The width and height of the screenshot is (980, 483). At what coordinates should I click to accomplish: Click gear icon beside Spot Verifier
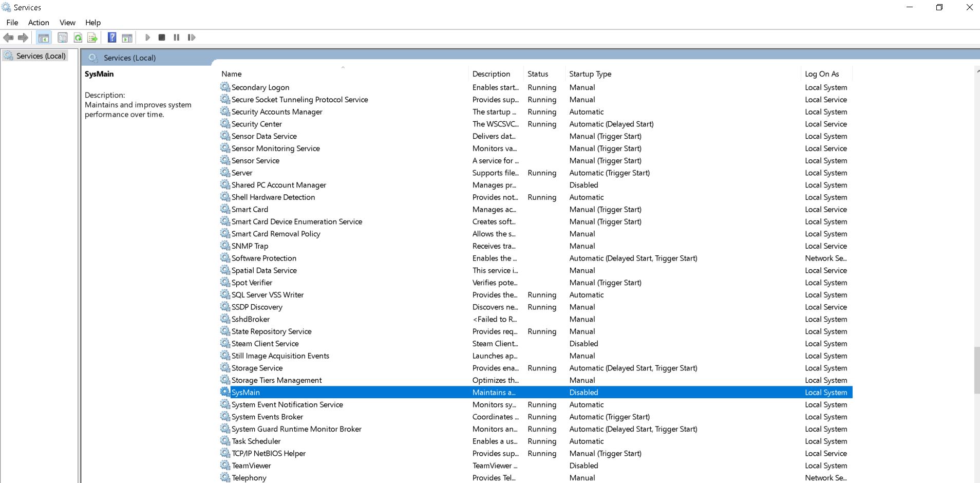(x=225, y=282)
